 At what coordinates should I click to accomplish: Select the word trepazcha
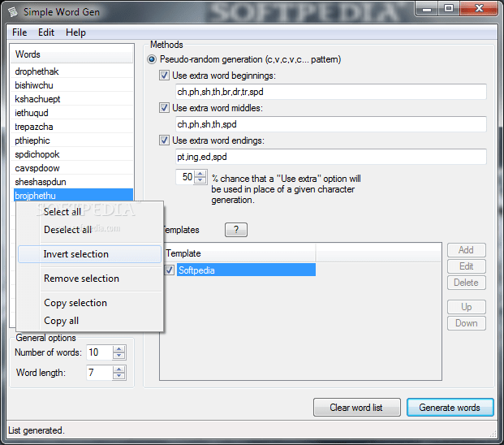point(73,127)
